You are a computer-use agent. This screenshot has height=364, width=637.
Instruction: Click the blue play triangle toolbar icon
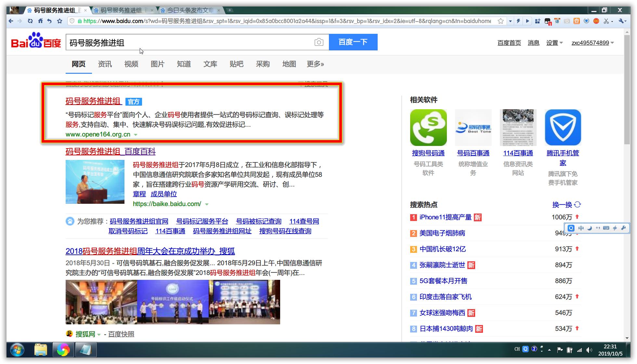click(527, 21)
